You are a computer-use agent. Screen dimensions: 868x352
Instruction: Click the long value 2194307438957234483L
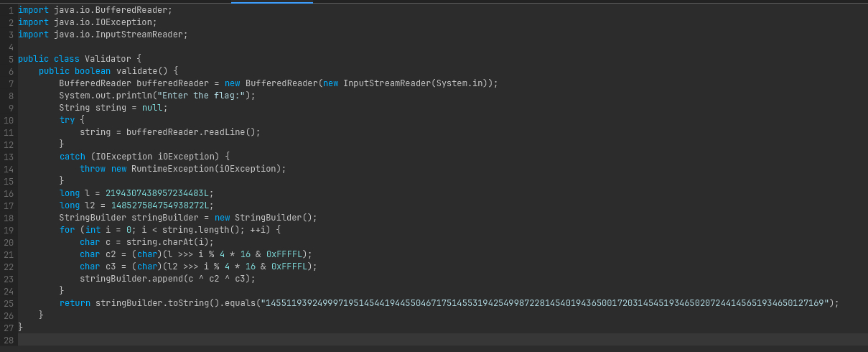tap(157, 193)
